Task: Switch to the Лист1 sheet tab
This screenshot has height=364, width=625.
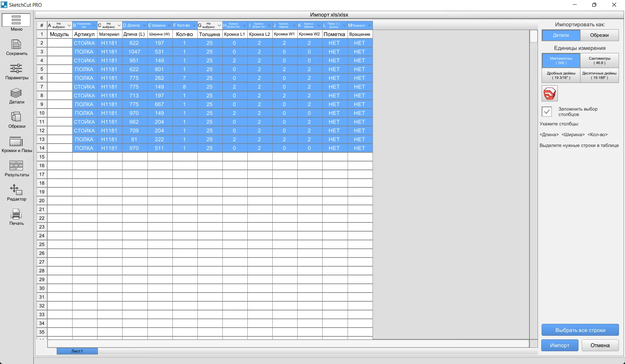Action: point(77,351)
